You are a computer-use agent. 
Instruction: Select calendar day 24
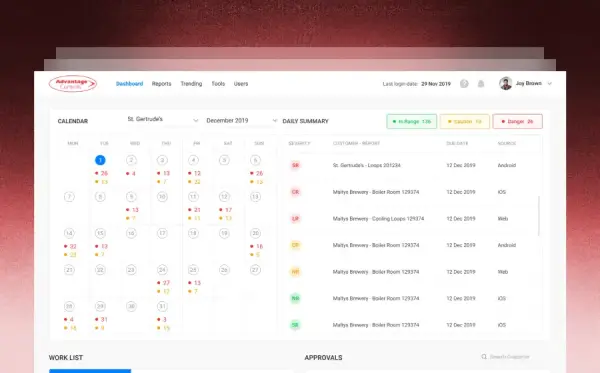coord(162,270)
